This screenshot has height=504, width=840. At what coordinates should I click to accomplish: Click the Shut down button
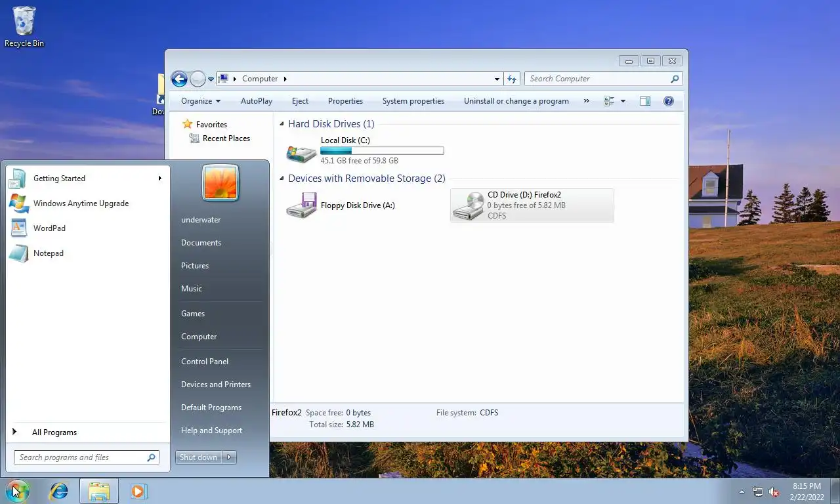[198, 457]
